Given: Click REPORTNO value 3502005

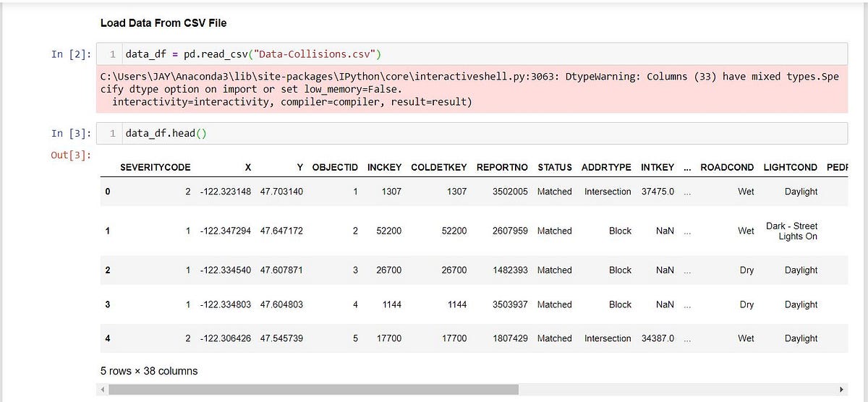Looking at the screenshot, I should click(511, 192).
